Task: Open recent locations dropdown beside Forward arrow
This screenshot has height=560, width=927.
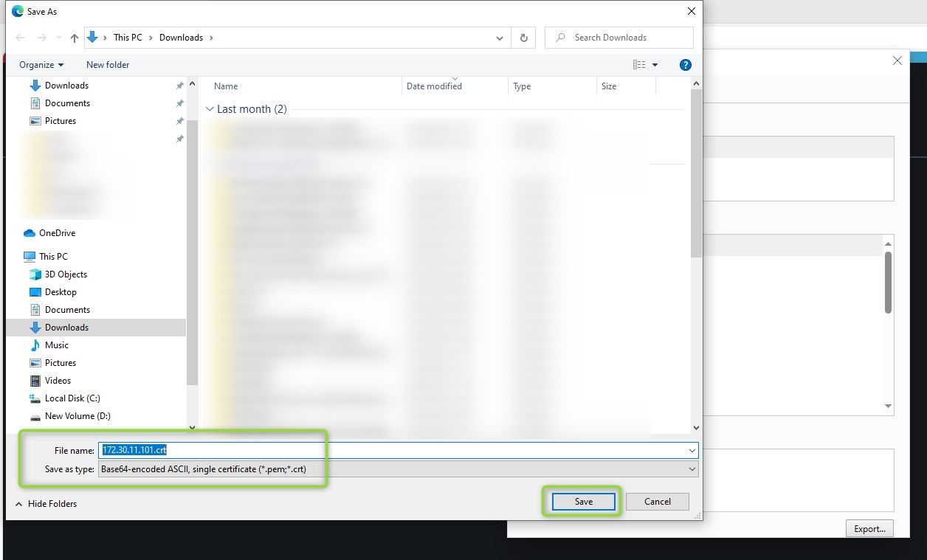Action: click(x=59, y=38)
